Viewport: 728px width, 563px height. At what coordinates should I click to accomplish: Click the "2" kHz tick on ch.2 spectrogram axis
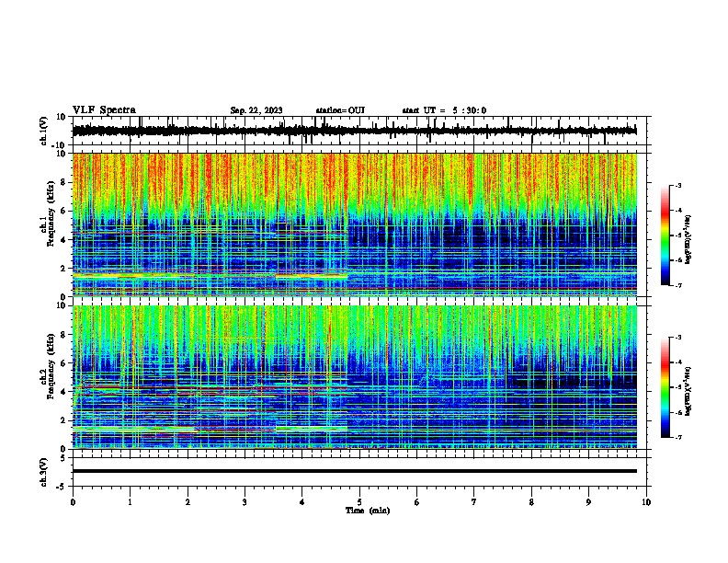point(63,420)
